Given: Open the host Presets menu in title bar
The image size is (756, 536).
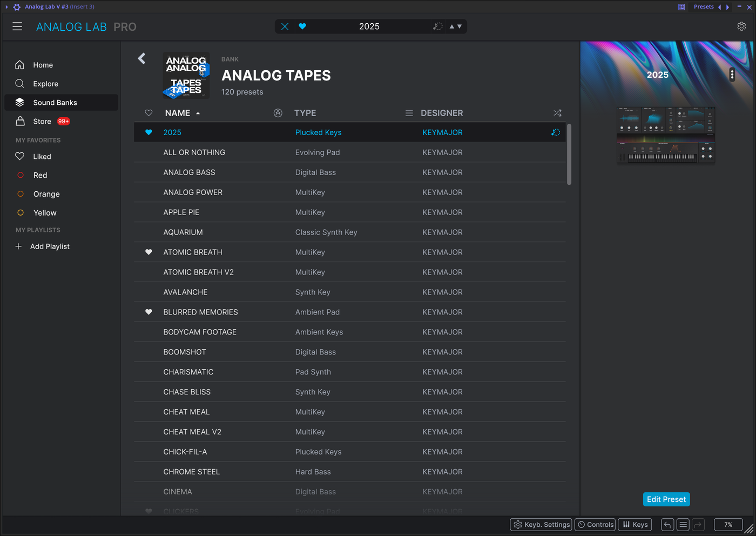Looking at the screenshot, I should click(704, 6).
